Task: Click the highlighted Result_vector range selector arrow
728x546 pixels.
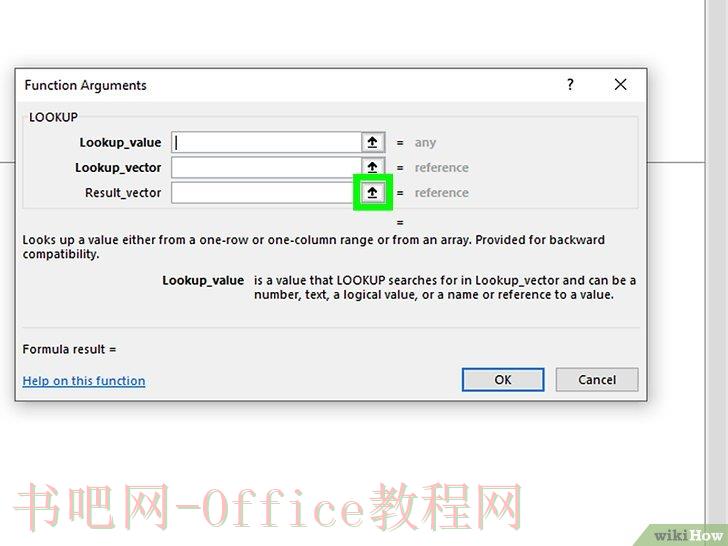Action: coord(372,192)
